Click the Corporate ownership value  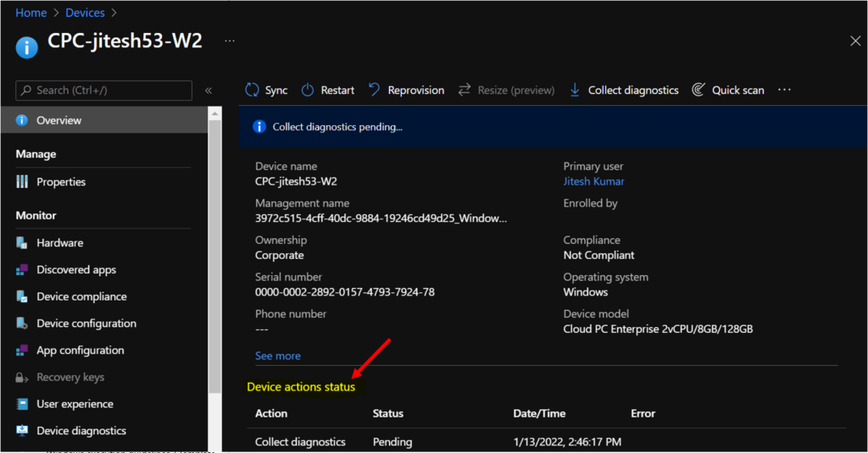click(x=280, y=255)
